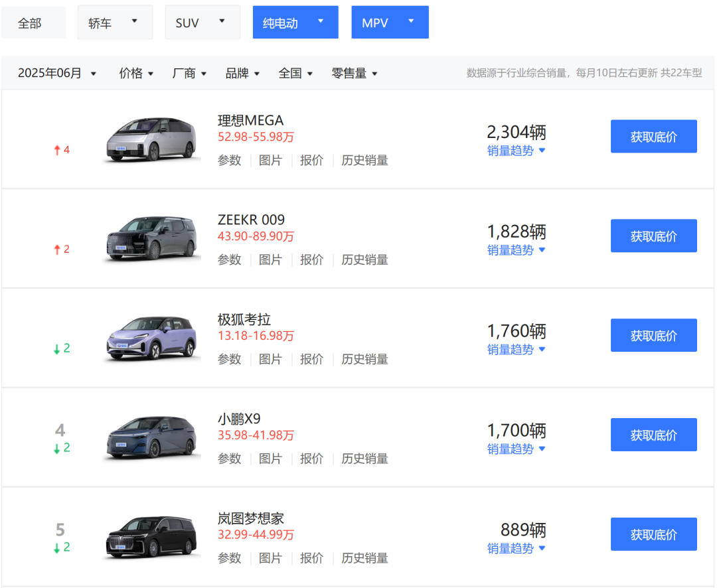Open the MPV category dropdown
717x588 pixels.
coord(390,23)
